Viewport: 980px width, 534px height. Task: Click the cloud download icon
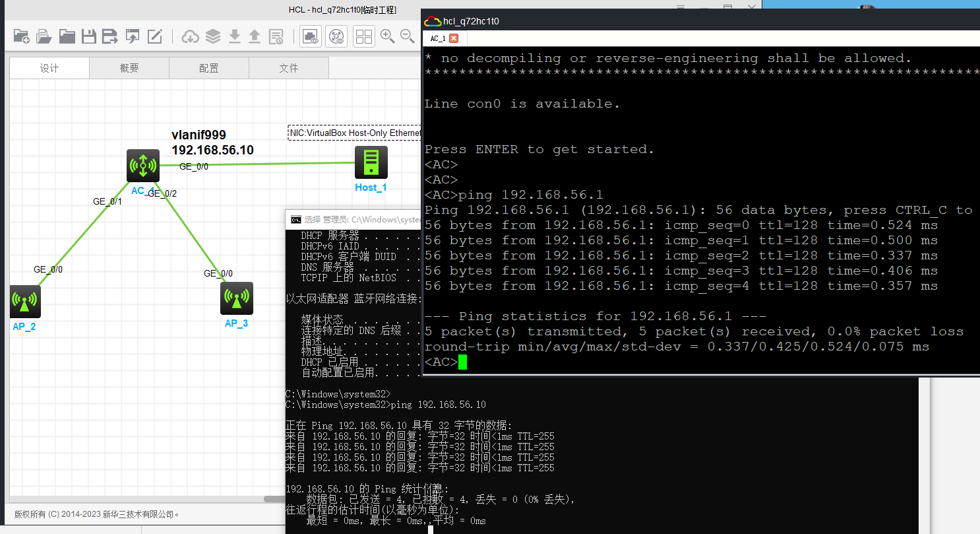[x=190, y=36]
